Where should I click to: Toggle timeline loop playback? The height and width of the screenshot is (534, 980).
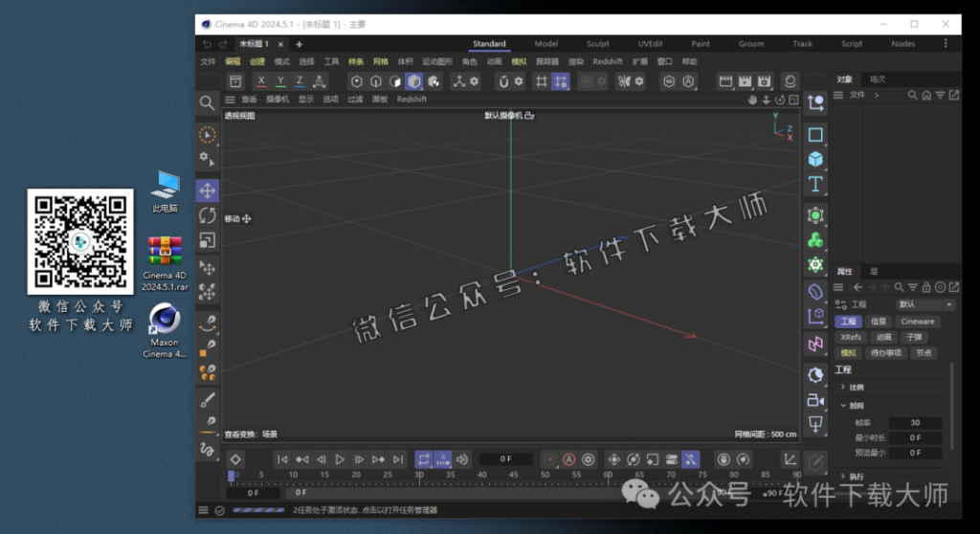424,459
